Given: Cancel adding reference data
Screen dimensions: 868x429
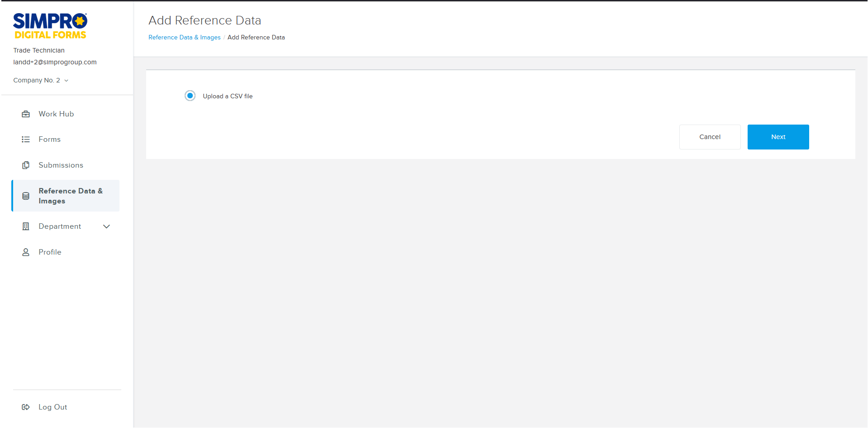Looking at the screenshot, I should click(x=710, y=137).
